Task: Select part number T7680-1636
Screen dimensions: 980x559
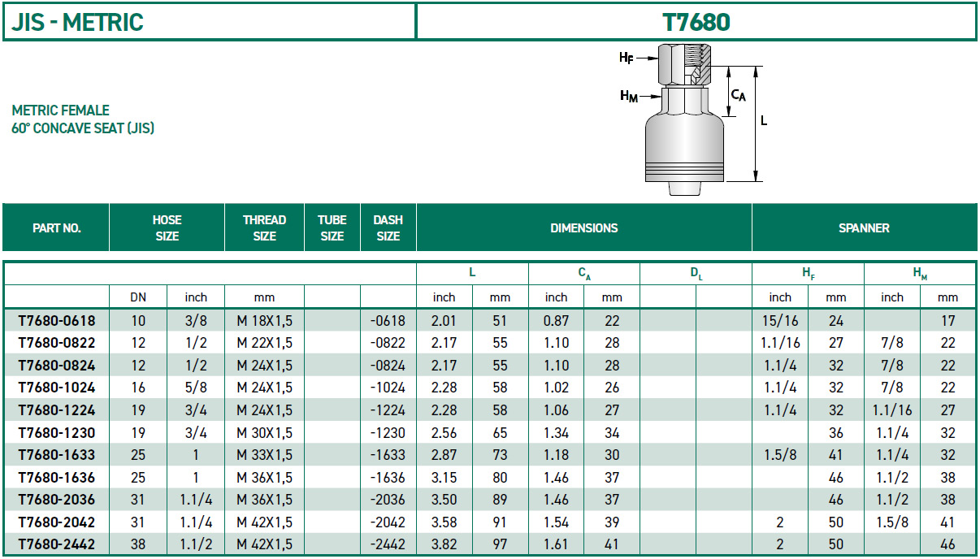Action: click(56, 478)
